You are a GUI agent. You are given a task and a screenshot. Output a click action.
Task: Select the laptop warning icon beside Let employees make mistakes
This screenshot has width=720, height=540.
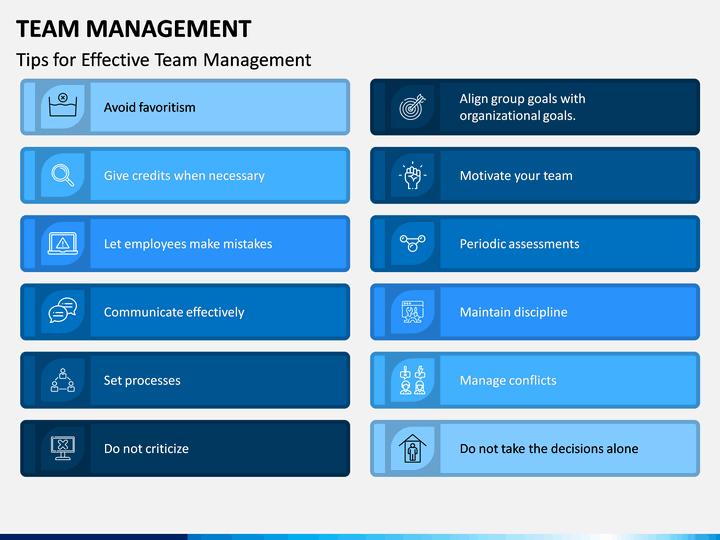point(63,243)
